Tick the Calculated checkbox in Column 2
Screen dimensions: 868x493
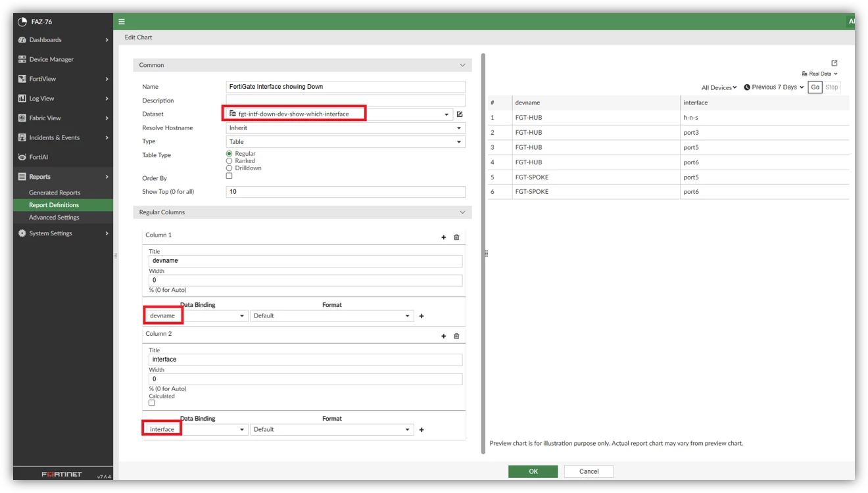pyautogui.click(x=152, y=403)
